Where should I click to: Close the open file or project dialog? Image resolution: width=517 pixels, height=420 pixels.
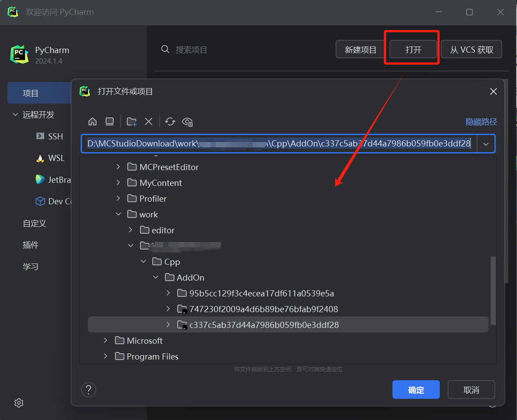click(x=493, y=91)
